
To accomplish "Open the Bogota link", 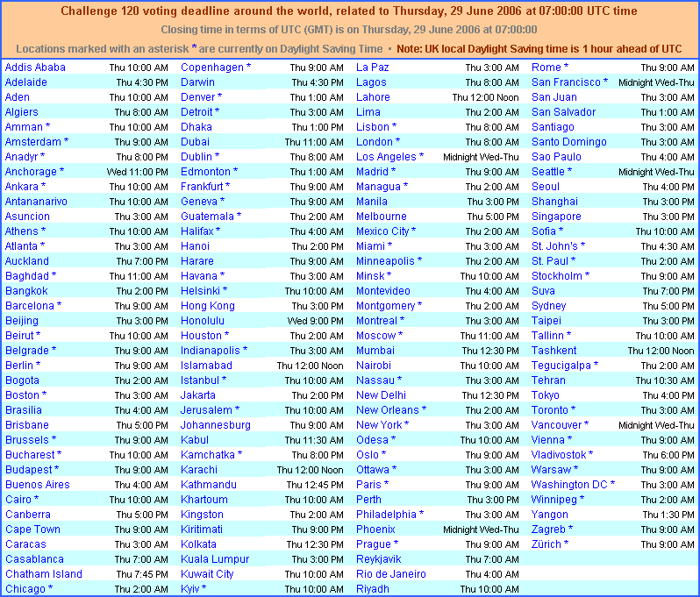I will 22,380.
